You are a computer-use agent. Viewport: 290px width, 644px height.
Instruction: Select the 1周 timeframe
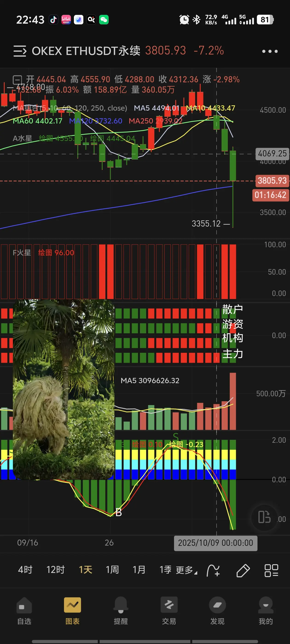(x=112, y=570)
